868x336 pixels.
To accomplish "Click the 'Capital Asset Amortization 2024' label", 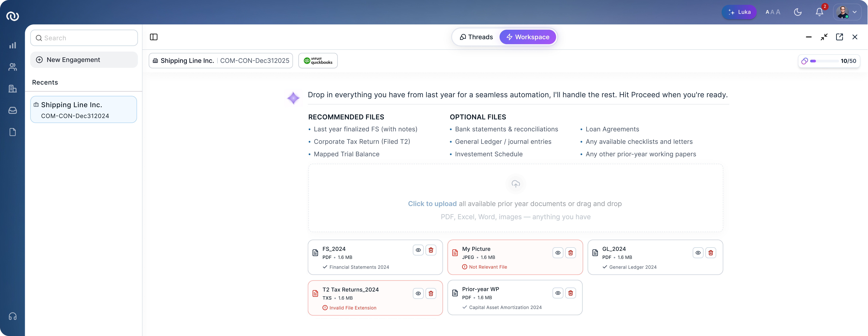I will (x=505, y=307).
